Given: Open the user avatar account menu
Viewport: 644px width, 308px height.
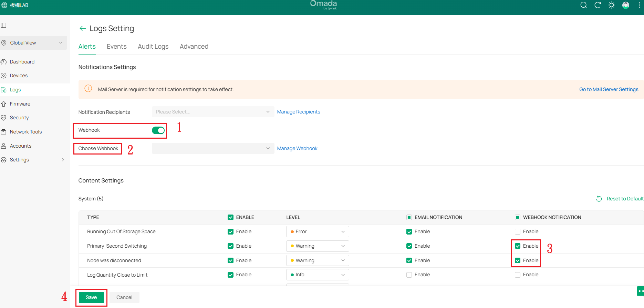Looking at the screenshot, I should [x=626, y=5].
